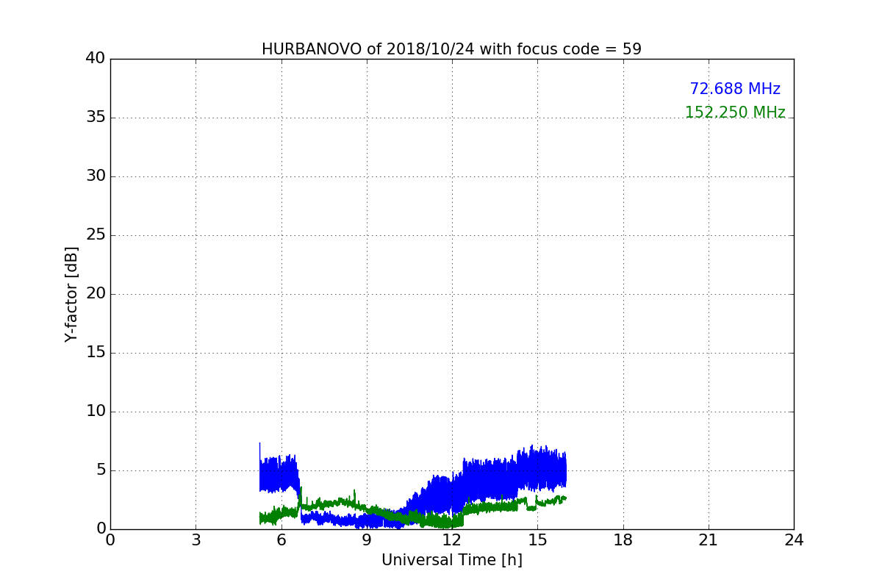Click the y-axis tick label '30'
The height and width of the screenshot is (588, 882).
(96, 176)
